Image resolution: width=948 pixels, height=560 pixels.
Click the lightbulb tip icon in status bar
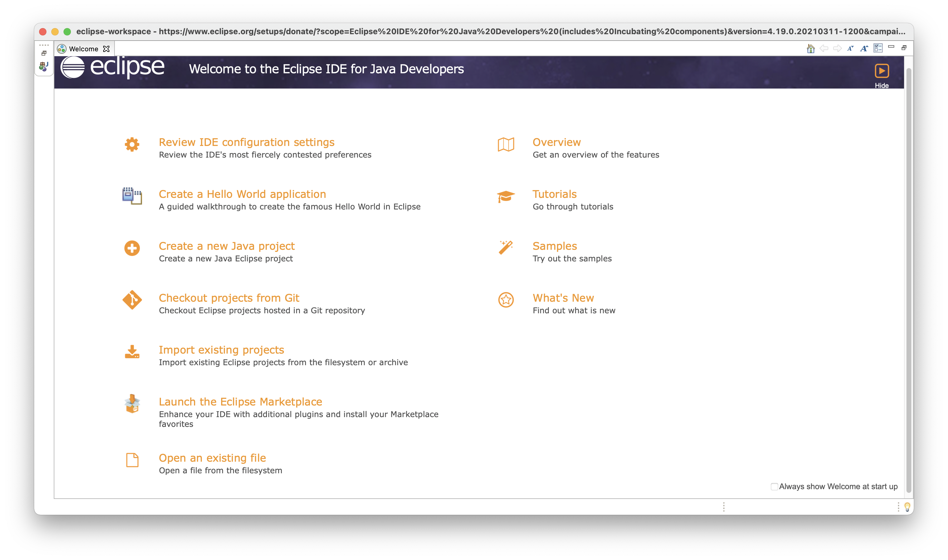907,507
